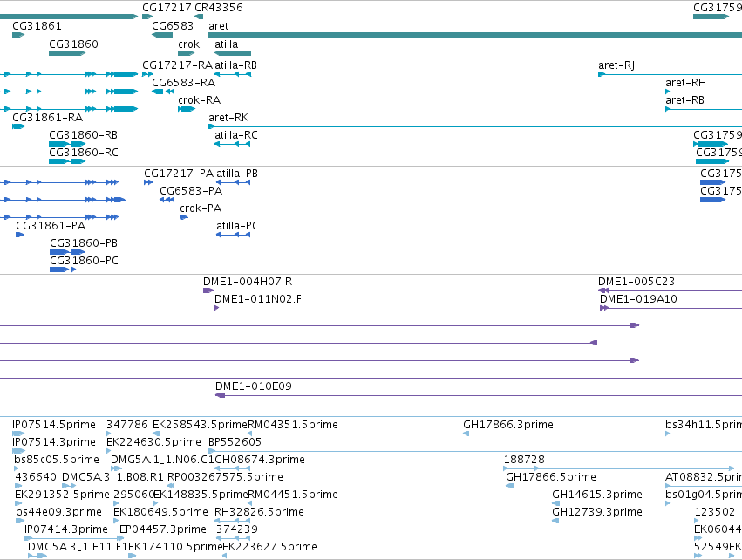Select protein CG31860-PB
This screenshot has width=742, height=560.
click(84, 243)
